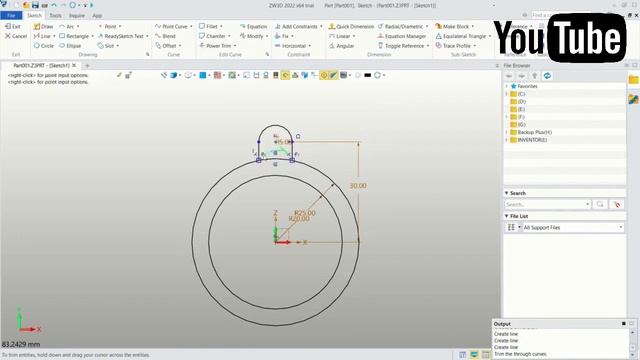Click the File Browser search magnifier

click(600, 204)
